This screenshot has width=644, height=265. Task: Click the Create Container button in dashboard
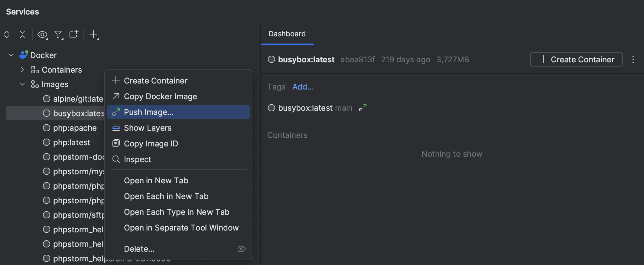point(576,59)
